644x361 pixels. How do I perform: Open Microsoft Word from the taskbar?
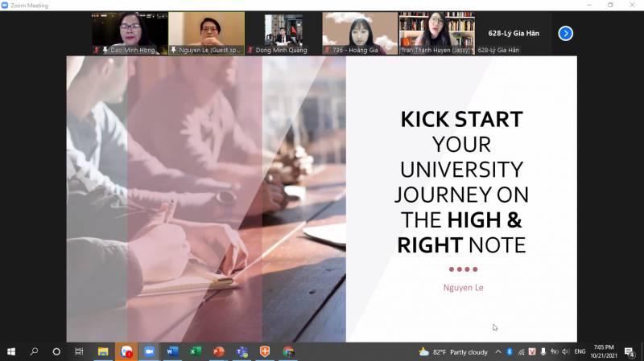pyautogui.click(x=171, y=351)
